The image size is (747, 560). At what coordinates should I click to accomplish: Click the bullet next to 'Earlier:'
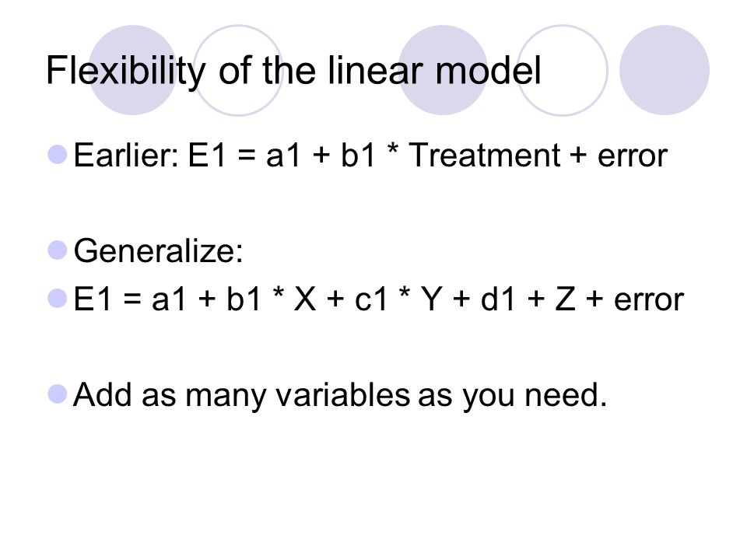[58, 155]
